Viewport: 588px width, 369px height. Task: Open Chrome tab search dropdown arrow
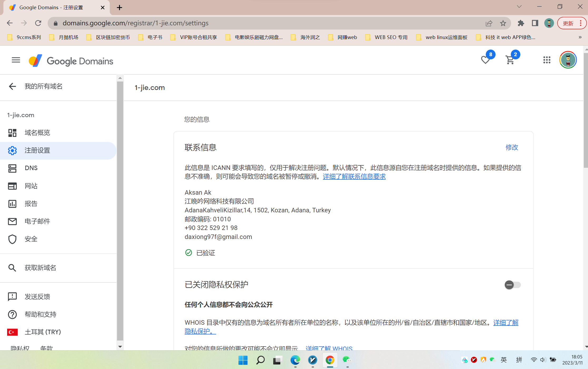(519, 7)
